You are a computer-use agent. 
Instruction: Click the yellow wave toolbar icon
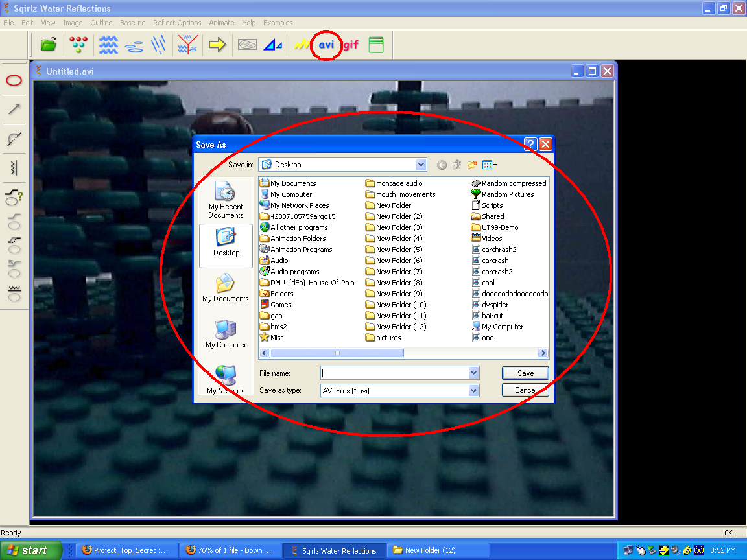click(x=302, y=45)
